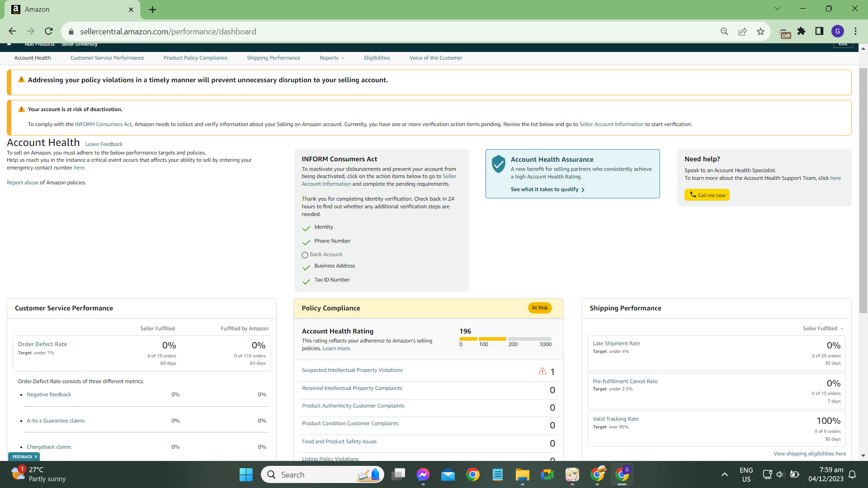Go back to the previous page

point(12,31)
